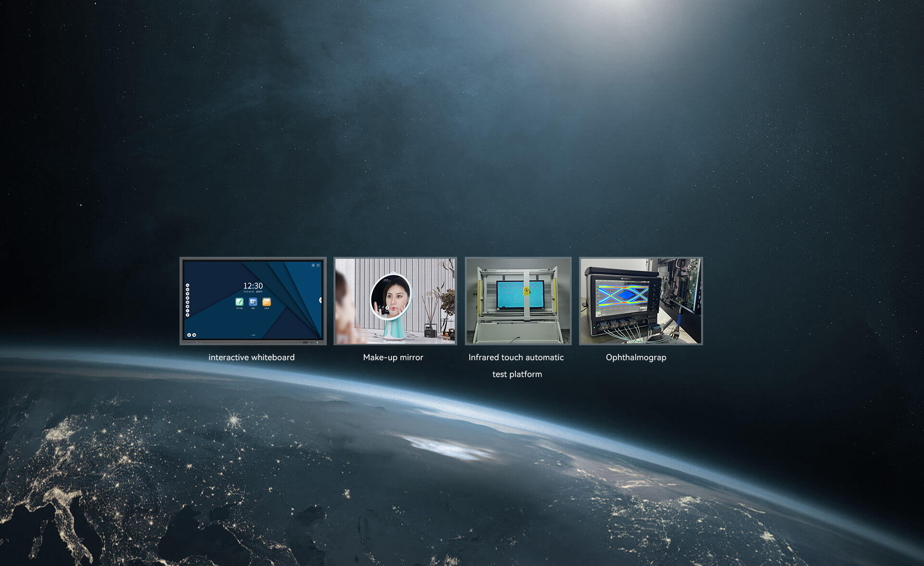The image size is (924, 566).
Task: Click the 12:30 clock on whiteboard screen
Action: point(253,286)
